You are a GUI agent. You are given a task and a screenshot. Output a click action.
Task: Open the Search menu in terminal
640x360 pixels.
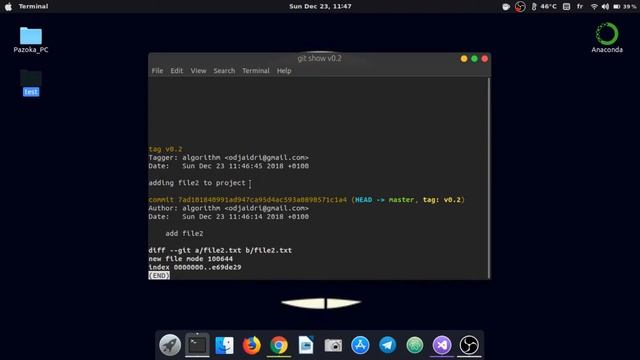click(224, 71)
